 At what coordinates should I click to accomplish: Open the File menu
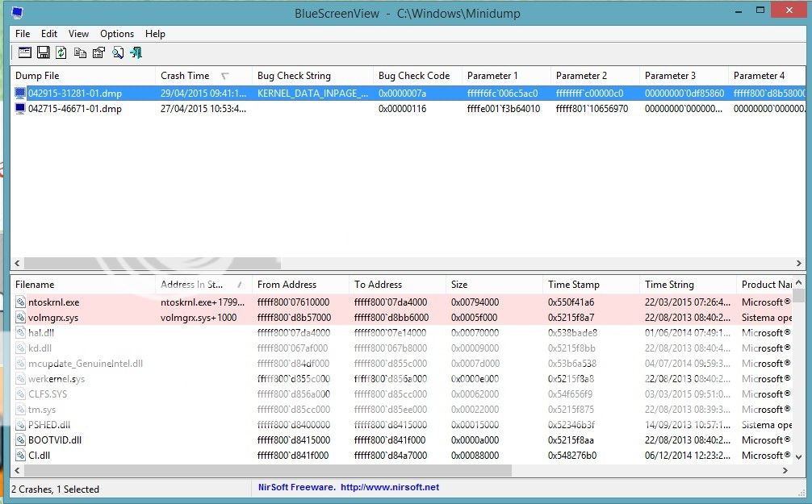(x=22, y=34)
